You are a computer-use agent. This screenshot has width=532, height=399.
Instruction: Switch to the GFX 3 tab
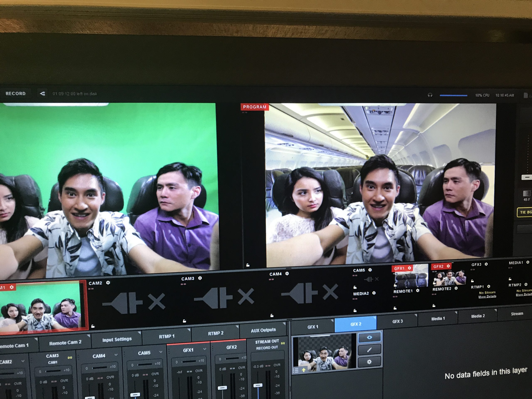(x=397, y=321)
